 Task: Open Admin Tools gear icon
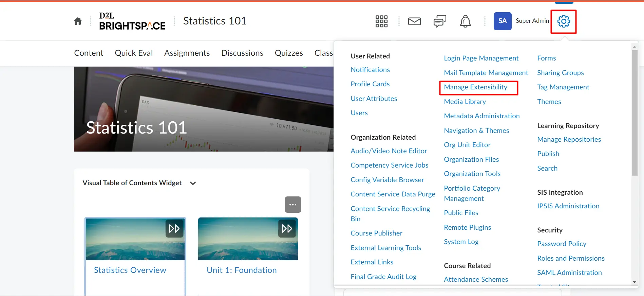[564, 21]
